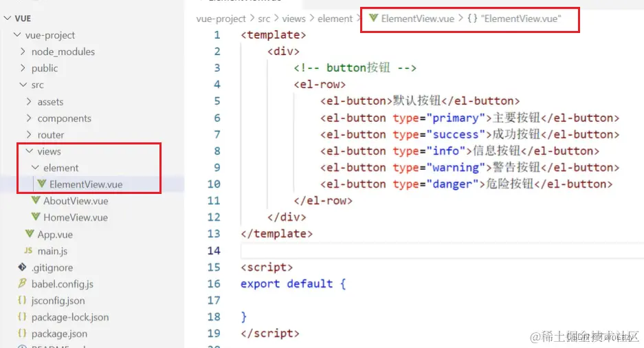Select the components folder label
The image size is (644, 348).
[65, 118]
